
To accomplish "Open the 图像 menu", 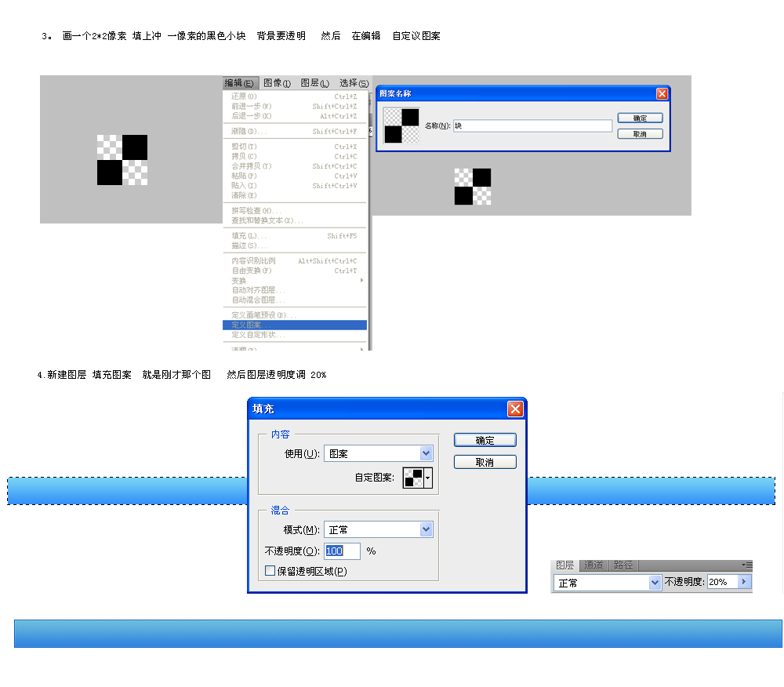I will tap(277, 83).
